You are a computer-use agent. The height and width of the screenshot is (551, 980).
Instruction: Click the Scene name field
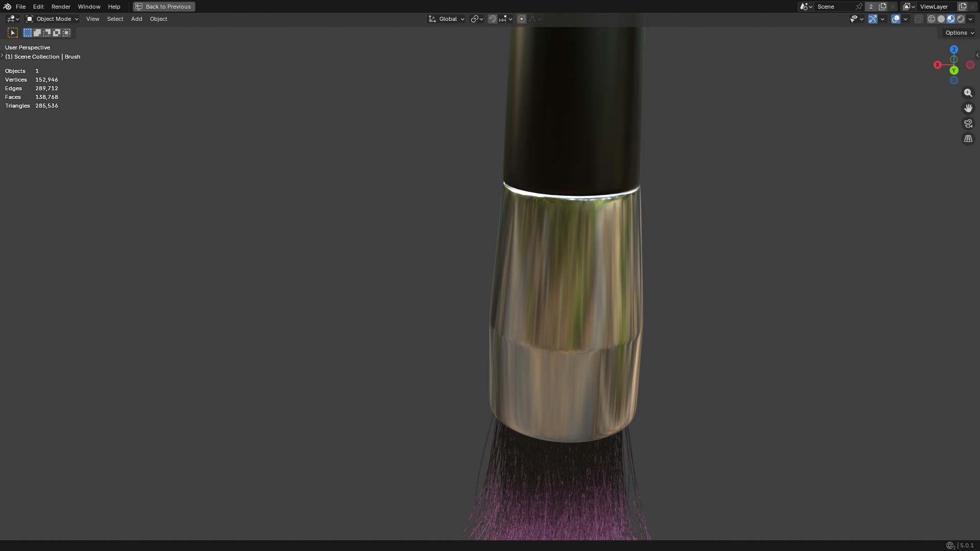click(x=835, y=7)
